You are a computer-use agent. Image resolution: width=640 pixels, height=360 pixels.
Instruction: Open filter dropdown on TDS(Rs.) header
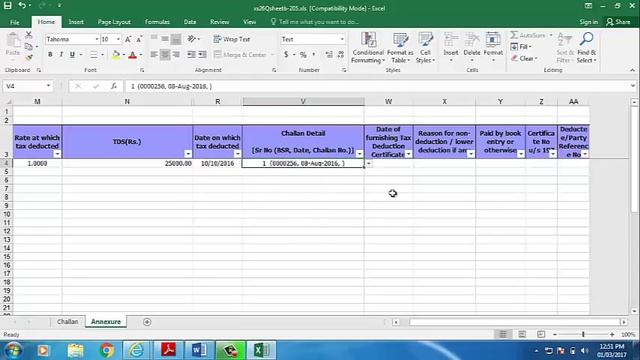[x=188, y=154]
